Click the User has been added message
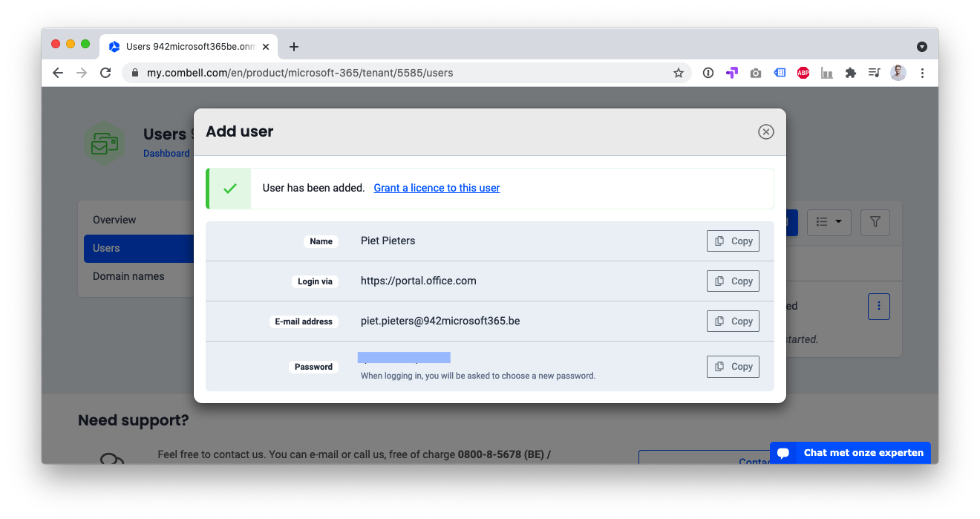The image size is (980, 519). [313, 188]
